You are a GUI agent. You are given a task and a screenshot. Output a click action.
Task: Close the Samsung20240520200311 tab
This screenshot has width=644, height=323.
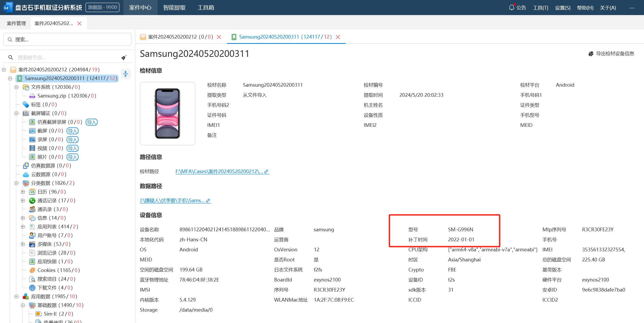338,37
